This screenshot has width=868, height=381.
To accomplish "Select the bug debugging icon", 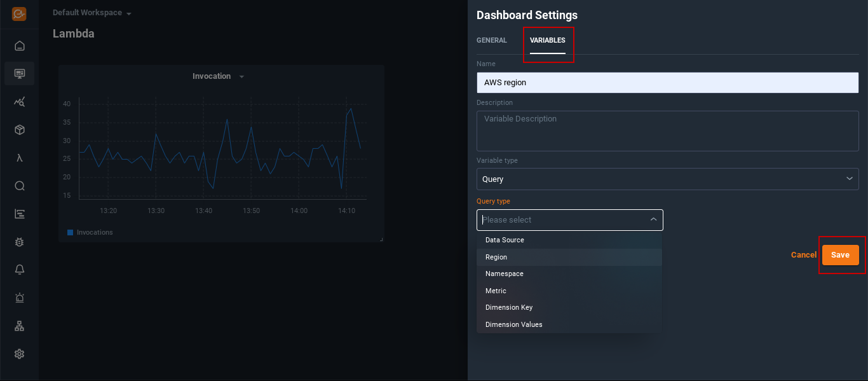I will (x=19, y=242).
